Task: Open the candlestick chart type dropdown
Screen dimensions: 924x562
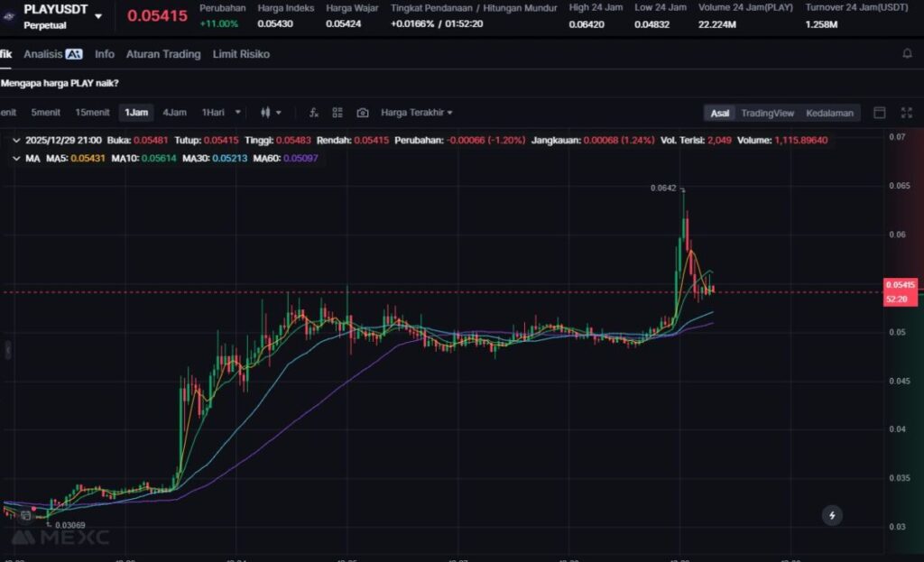Action: tap(271, 113)
